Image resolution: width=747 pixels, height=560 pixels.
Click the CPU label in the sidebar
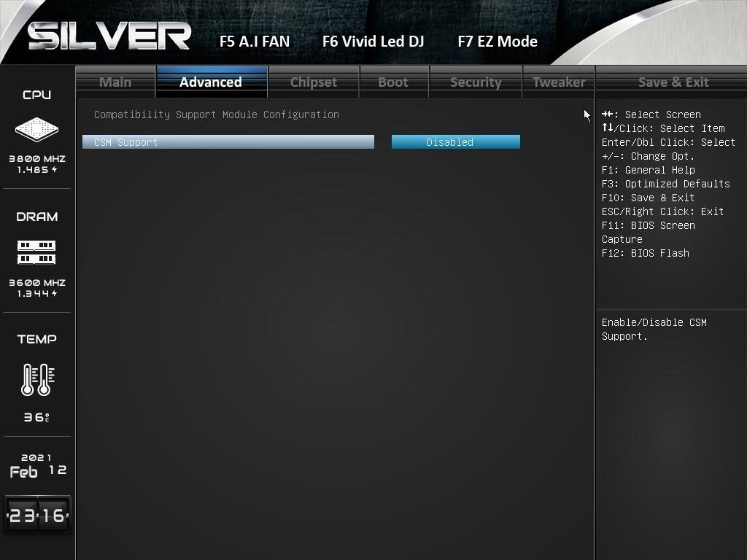(x=36, y=95)
